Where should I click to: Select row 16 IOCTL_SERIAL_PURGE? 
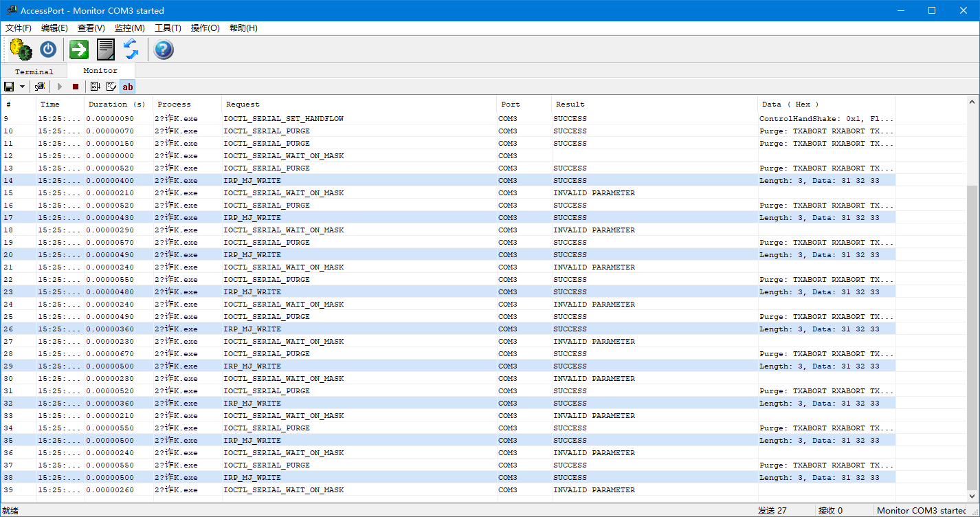coord(448,206)
